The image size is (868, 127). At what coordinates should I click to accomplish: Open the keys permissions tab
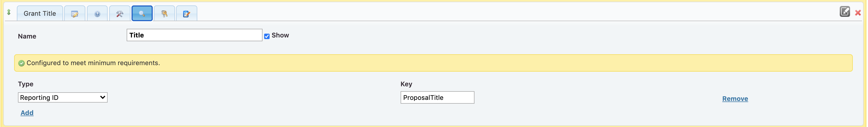coord(164,14)
